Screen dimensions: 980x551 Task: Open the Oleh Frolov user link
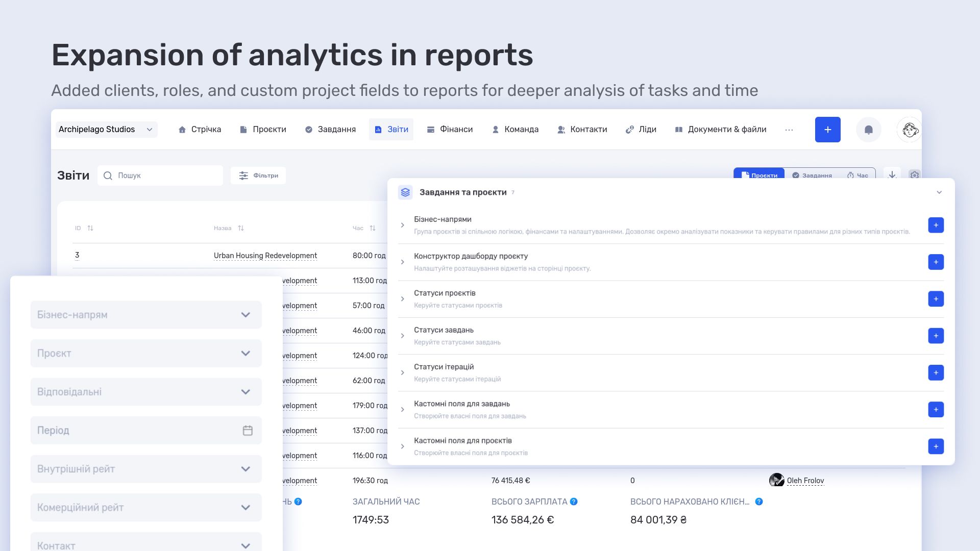805,481
